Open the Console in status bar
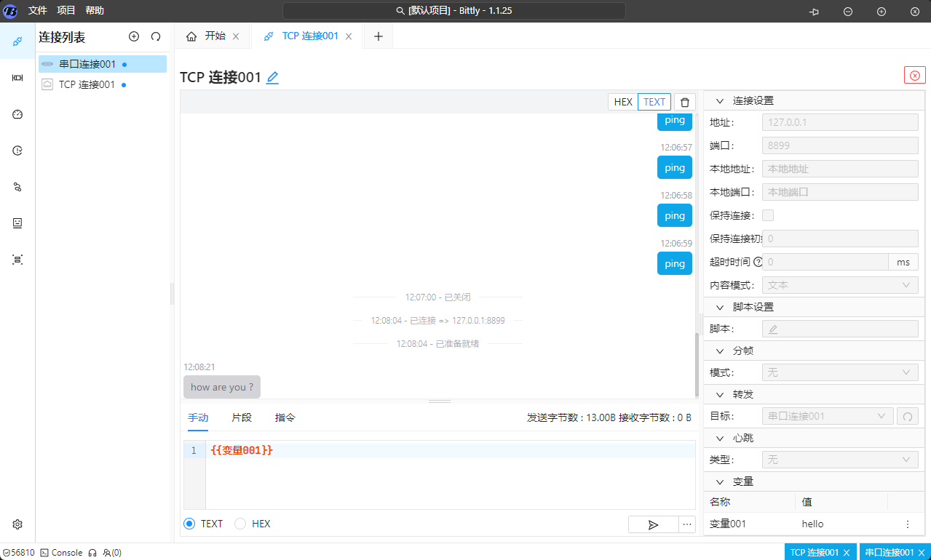The image size is (931, 560). pos(61,553)
